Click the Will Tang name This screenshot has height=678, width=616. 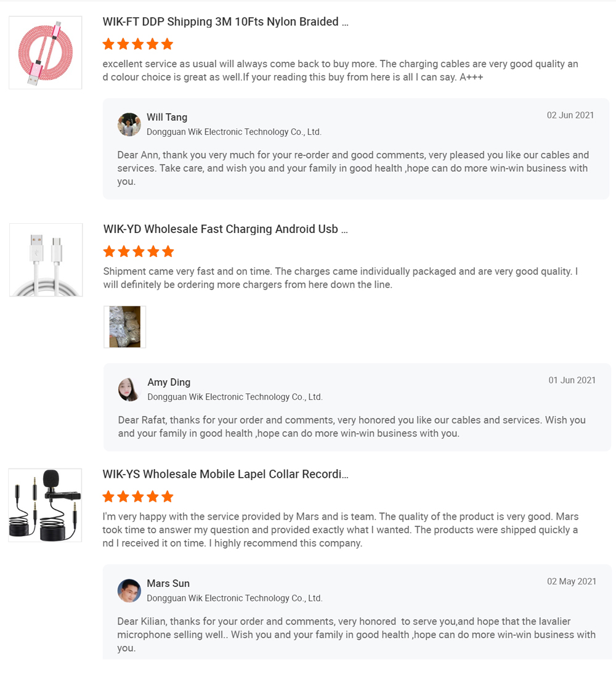(x=167, y=117)
